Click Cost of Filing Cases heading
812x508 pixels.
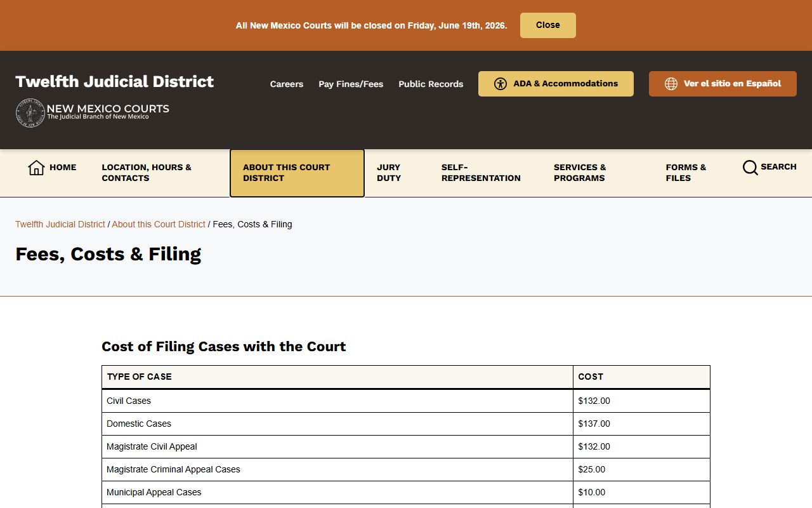(x=224, y=347)
